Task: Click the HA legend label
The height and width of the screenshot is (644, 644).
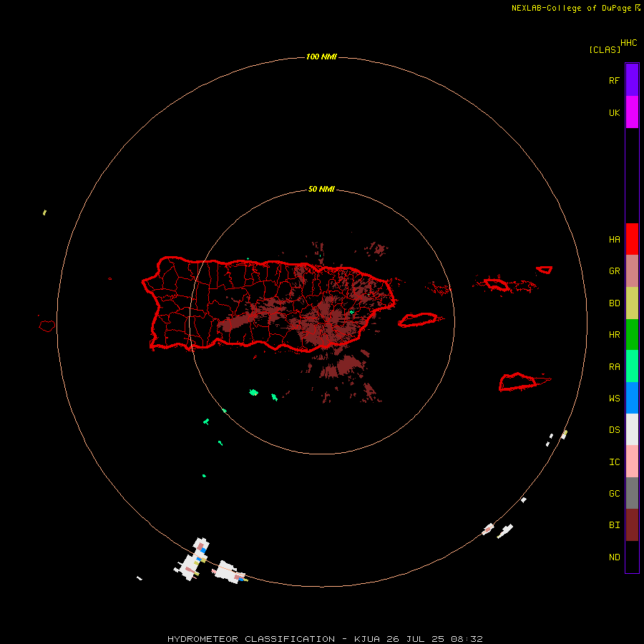Action: point(614,240)
